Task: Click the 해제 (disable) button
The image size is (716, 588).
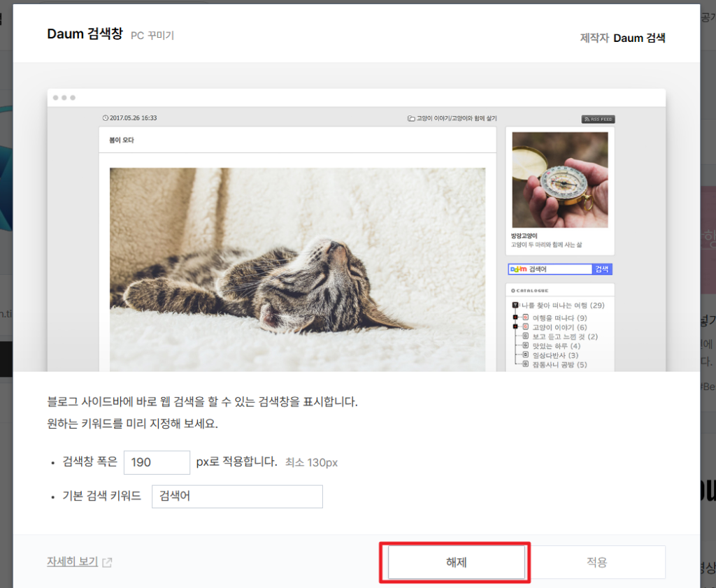Action: pos(455,562)
